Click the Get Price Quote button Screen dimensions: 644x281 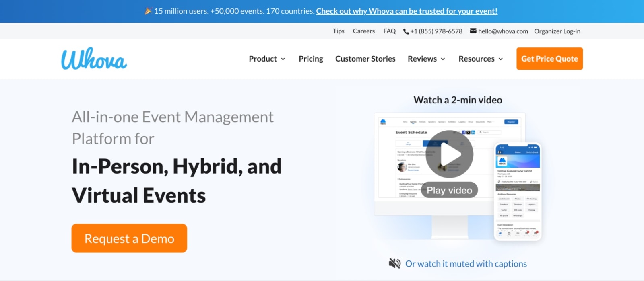tap(549, 59)
